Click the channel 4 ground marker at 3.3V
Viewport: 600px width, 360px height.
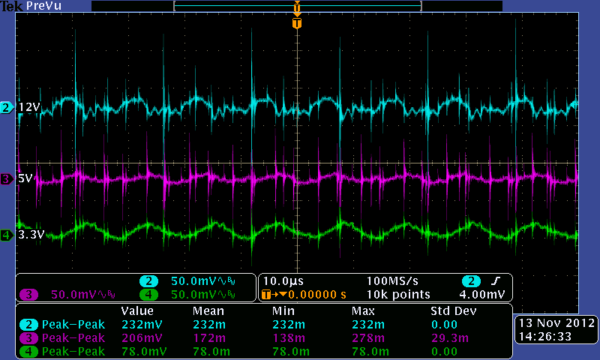(7, 235)
